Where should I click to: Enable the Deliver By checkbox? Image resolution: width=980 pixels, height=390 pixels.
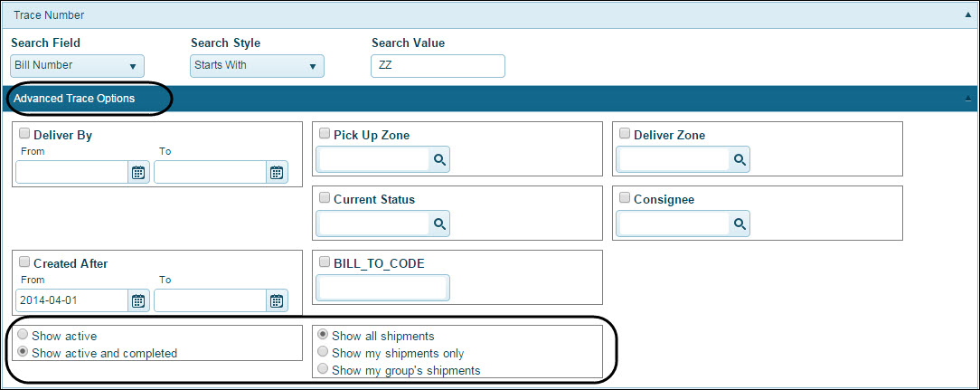point(24,134)
